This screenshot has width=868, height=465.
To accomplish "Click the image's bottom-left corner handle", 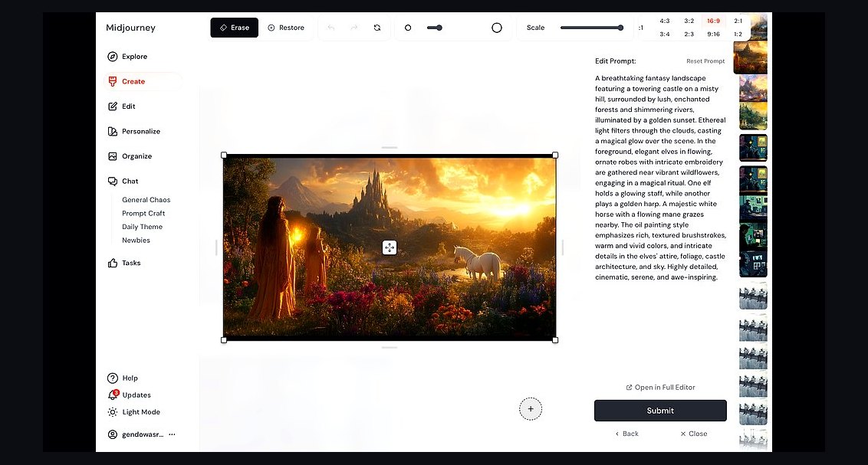I will coord(224,340).
